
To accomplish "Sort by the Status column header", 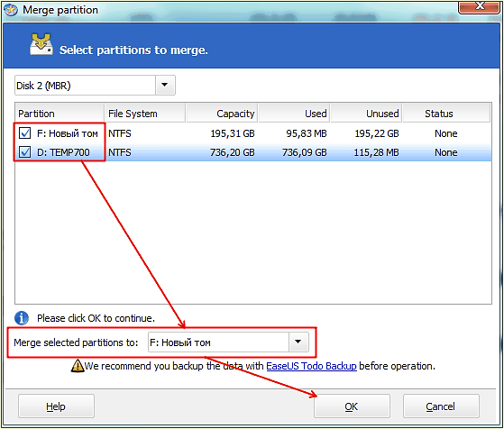I will (446, 114).
